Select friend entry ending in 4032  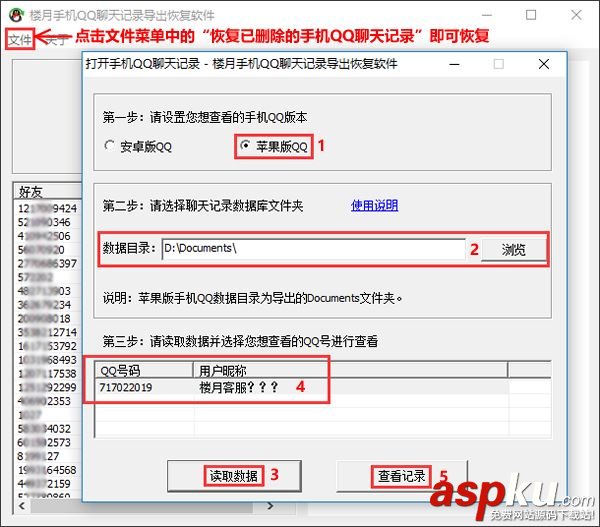point(44,429)
